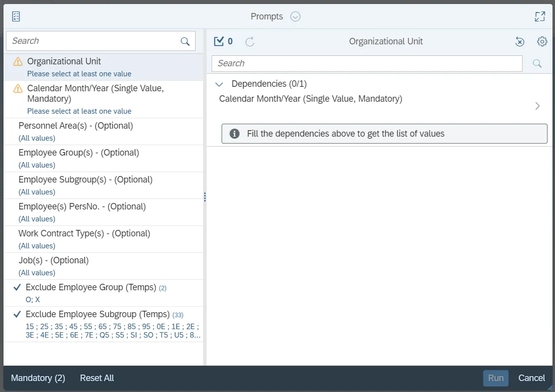Open the prompt settings gear

tap(542, 41)
